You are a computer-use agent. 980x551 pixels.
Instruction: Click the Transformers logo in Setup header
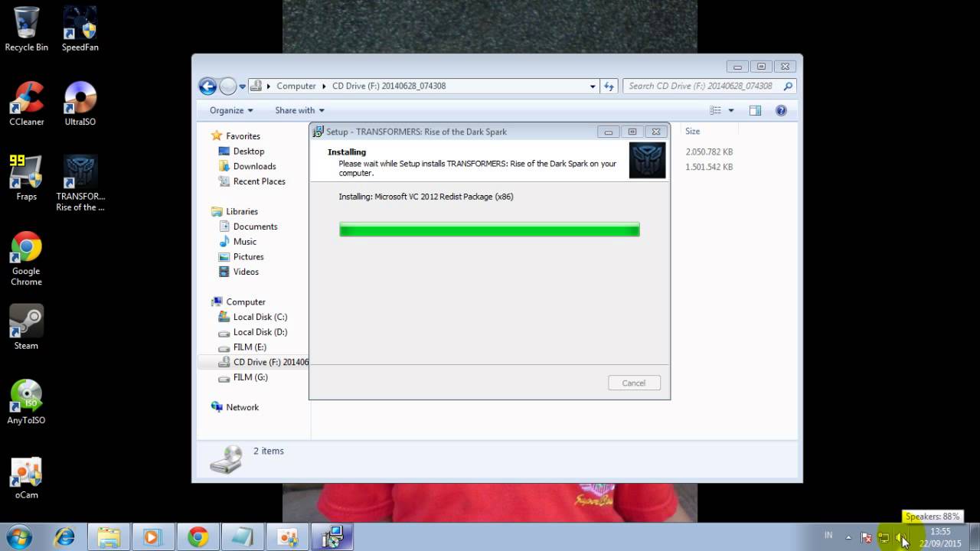pos(647,160)
